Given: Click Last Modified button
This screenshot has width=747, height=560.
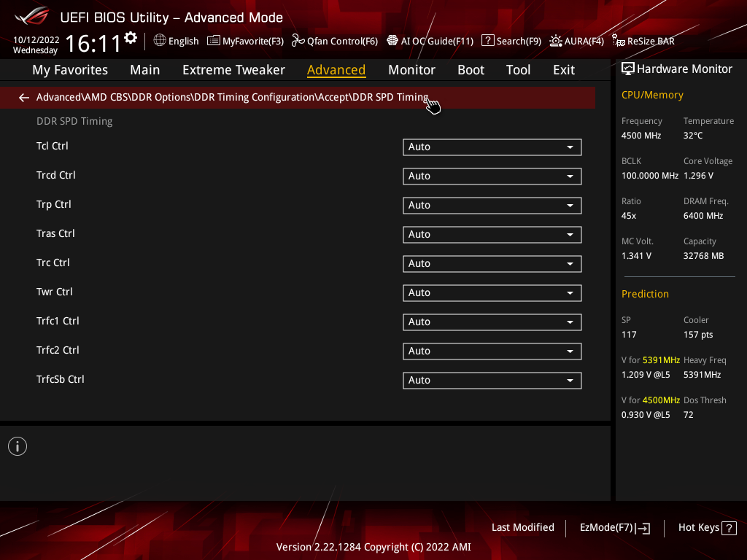Looking at the screenshot, I should point(522,528).
